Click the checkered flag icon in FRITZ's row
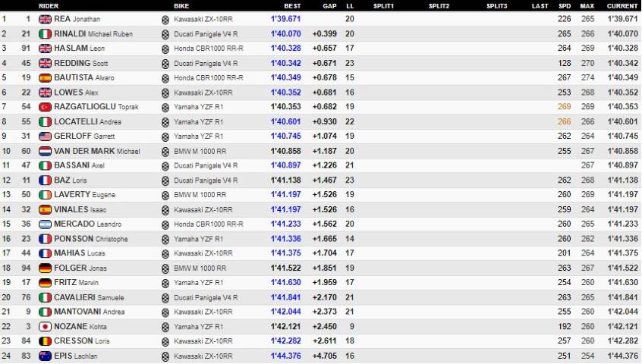This screenshot has width=642, height=364. pos(165,283)
